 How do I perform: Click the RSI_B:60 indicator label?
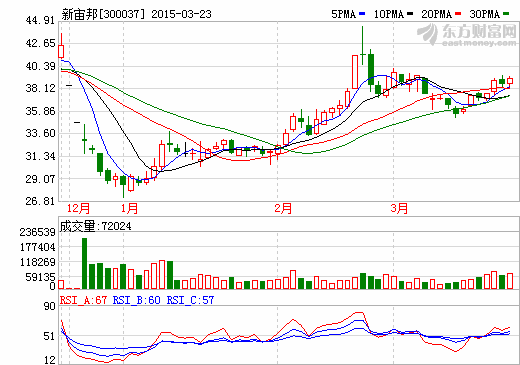[x=137, y=300]
